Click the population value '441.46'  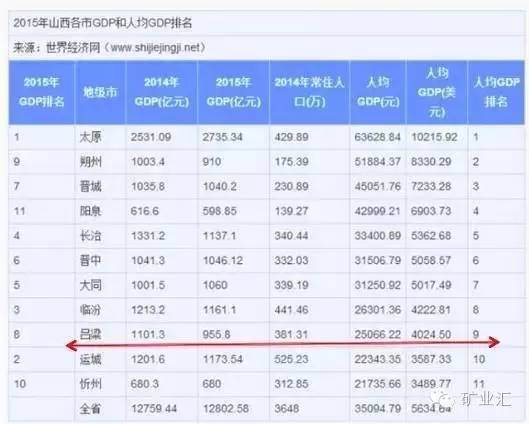point(291,310)
